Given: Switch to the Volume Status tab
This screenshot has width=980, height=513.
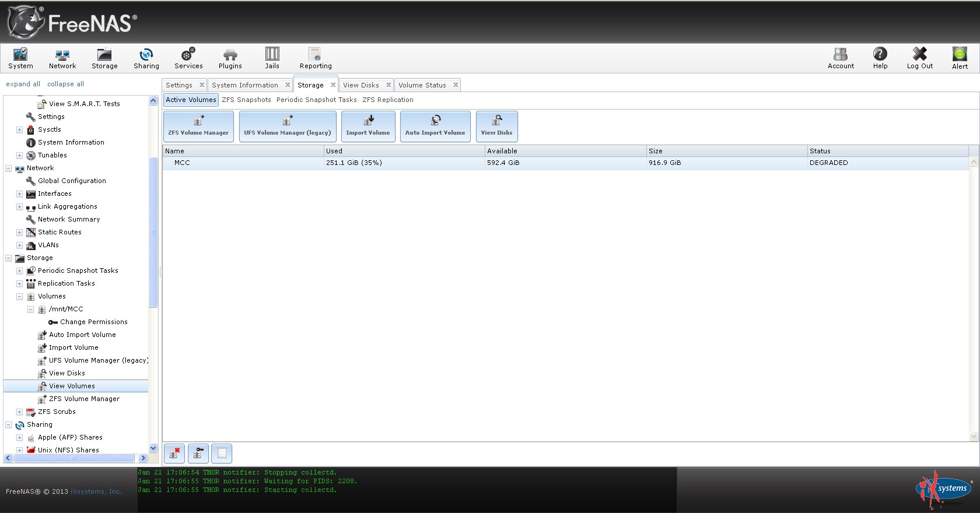Looking at the screenshot, I should coord(422,85).
